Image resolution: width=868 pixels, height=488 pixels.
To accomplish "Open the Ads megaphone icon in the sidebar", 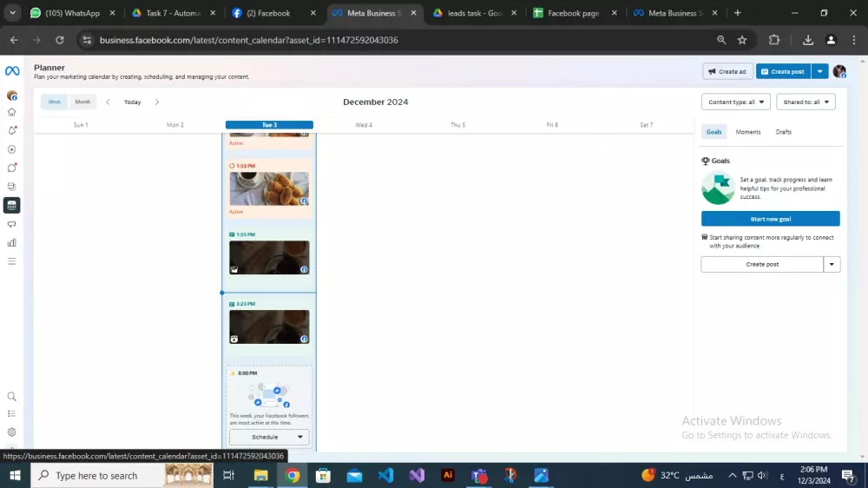I will [11, 224].
